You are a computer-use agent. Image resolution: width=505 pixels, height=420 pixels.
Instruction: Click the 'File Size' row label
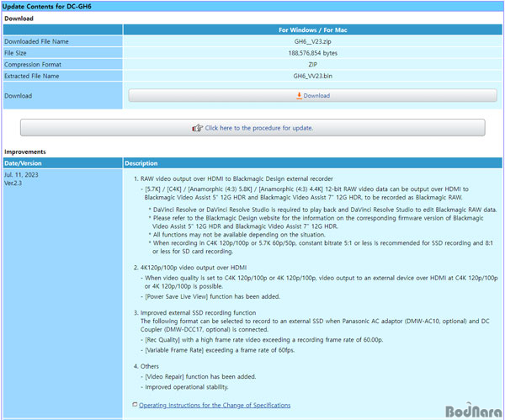(15, 53)
